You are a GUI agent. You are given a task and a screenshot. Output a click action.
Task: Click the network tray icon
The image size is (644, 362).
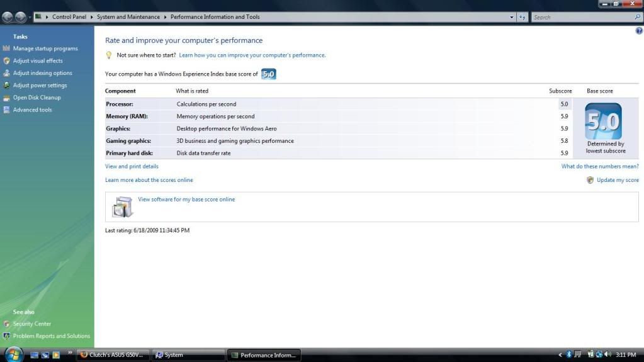599,354
